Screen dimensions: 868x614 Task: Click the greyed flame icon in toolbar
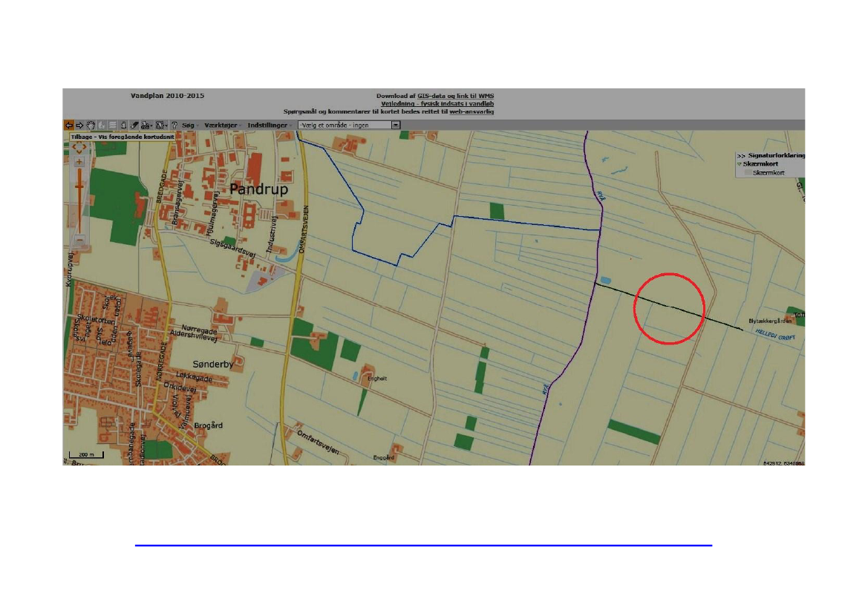(x=102, y=125)
